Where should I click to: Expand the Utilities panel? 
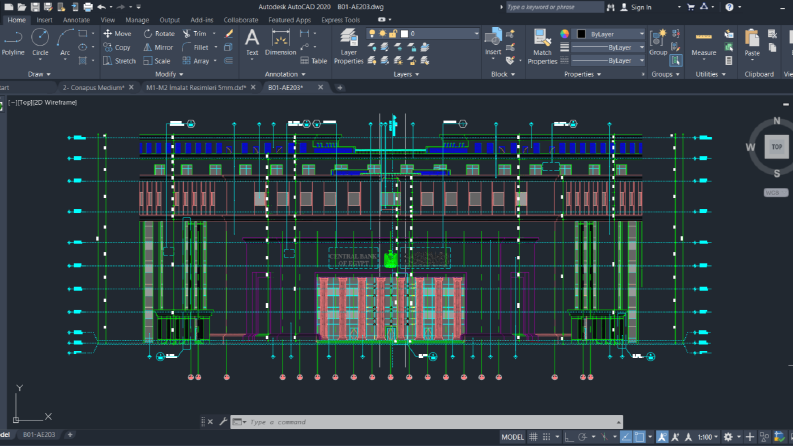pos(710,74)
